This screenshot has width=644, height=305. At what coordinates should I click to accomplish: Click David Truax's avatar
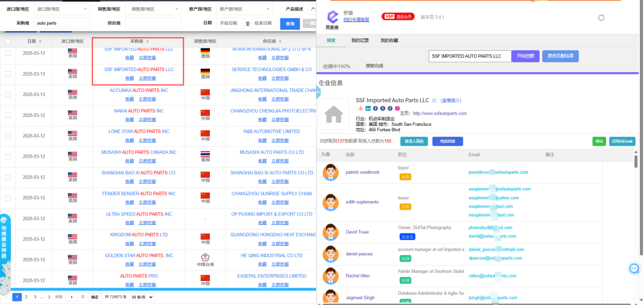click(x=330, y=232)
